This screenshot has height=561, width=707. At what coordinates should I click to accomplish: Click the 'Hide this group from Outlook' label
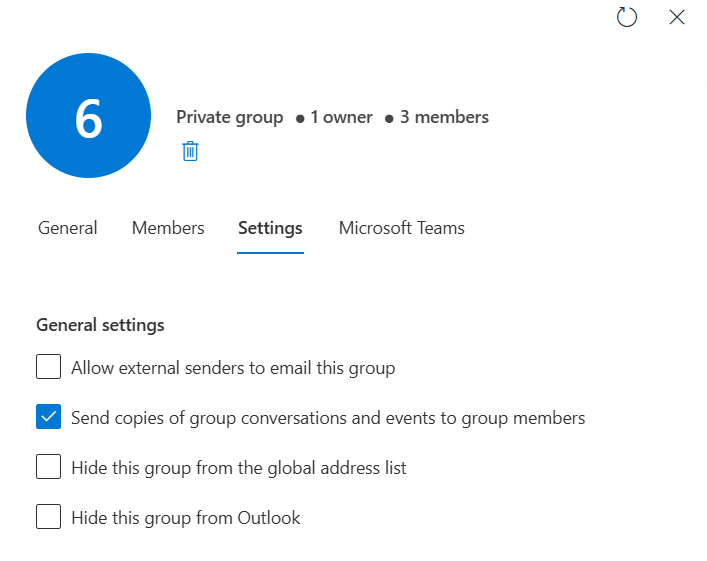coord(186,518)
